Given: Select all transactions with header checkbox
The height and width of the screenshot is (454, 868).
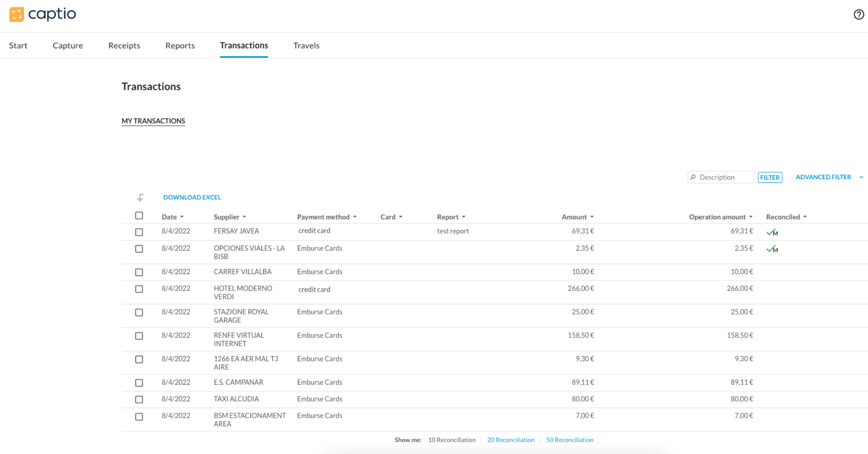Looking at the screenshot, I should click(139, 216).
